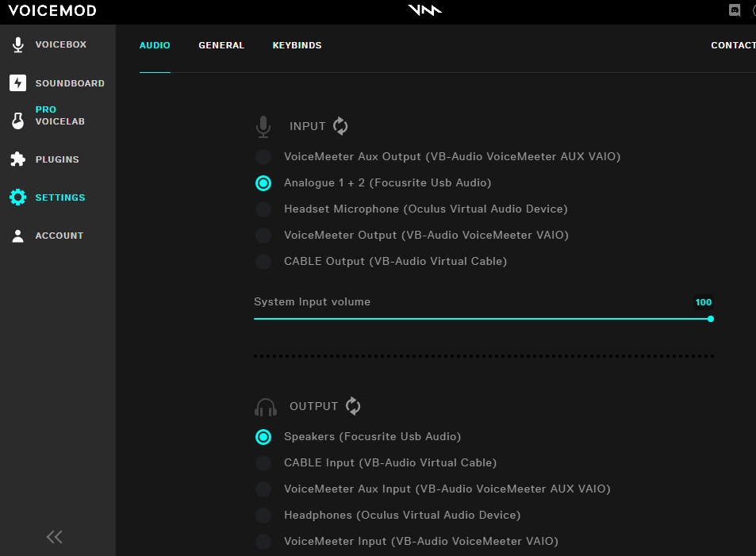Click the System Input volume slider handle
Image resolution: width=756 pixels, height=556 pixels.
[x=711, y=319]
